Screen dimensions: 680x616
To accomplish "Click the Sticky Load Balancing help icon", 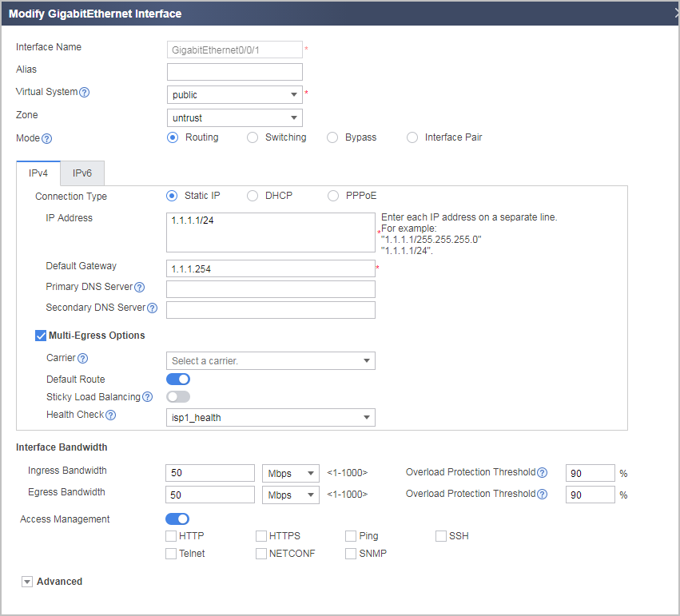I will point(148,397).
